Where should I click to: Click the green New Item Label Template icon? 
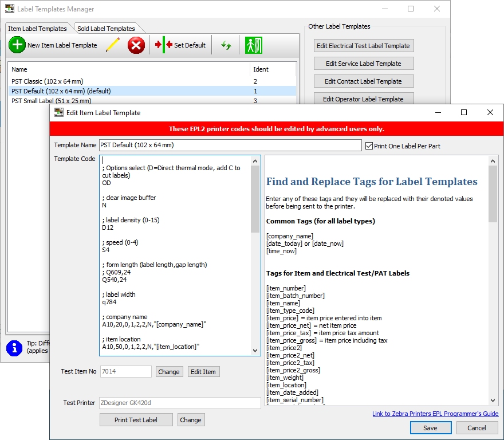[17, 45]
